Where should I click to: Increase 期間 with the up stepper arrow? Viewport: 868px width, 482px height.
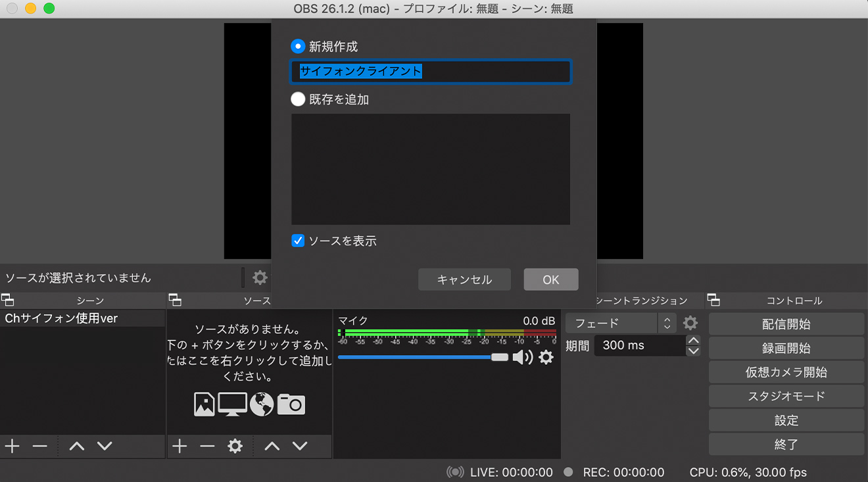693,341
